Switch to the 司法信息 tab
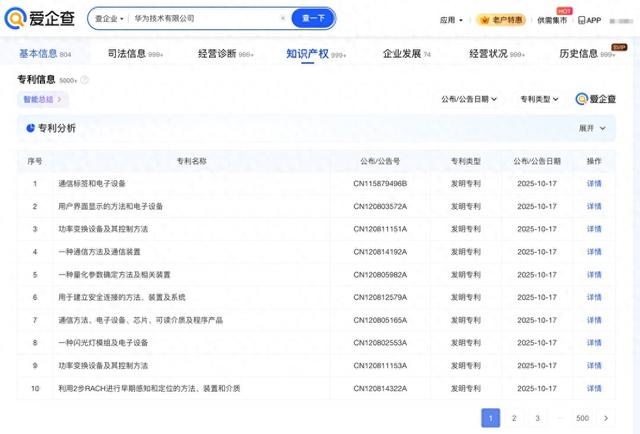This screenshot has width=640, height=434. tap(135, 53)
